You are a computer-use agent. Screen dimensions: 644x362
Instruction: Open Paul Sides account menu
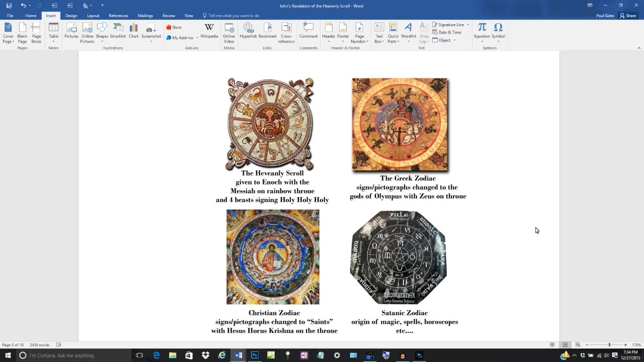tap(605, 16)
